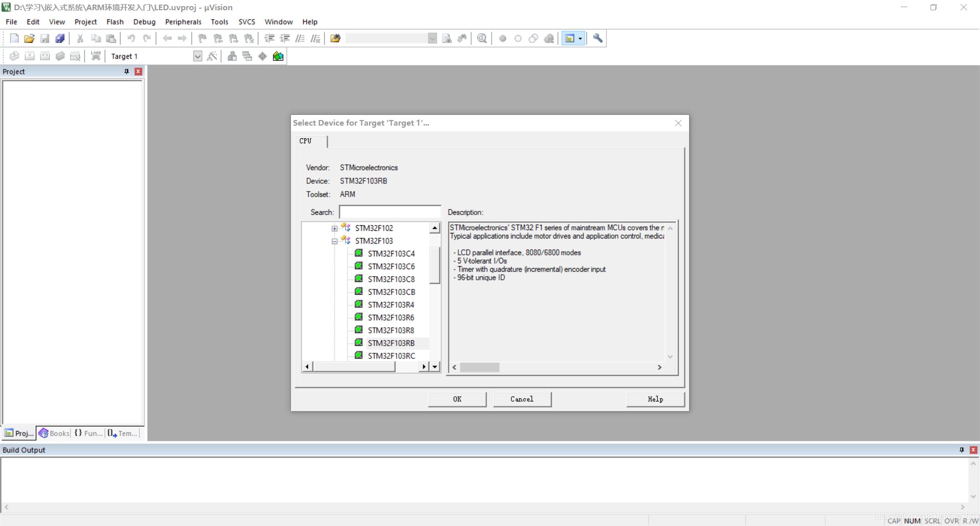
Task: Close the Build Output panel
Action: tap(973, 450)
